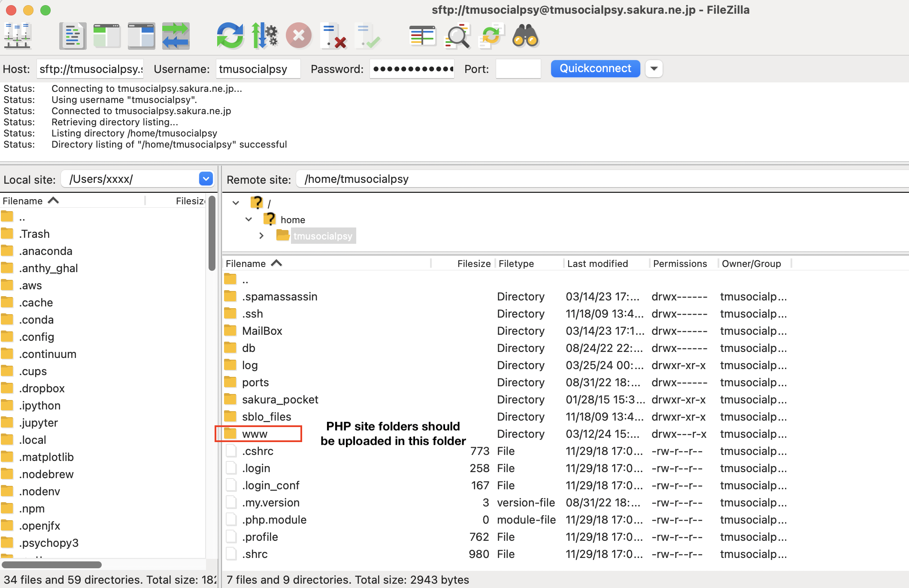Viewport: 909px width, 588px height.
Task: Open the directory listing filters icon
Action: coord(422,36)
